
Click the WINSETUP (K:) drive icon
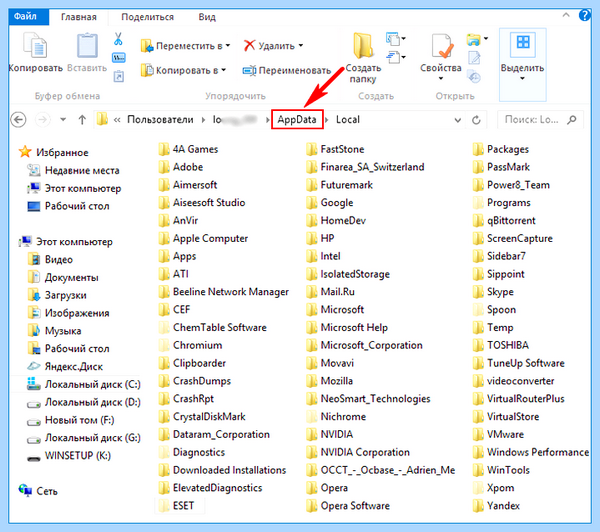tap(34, 457)
